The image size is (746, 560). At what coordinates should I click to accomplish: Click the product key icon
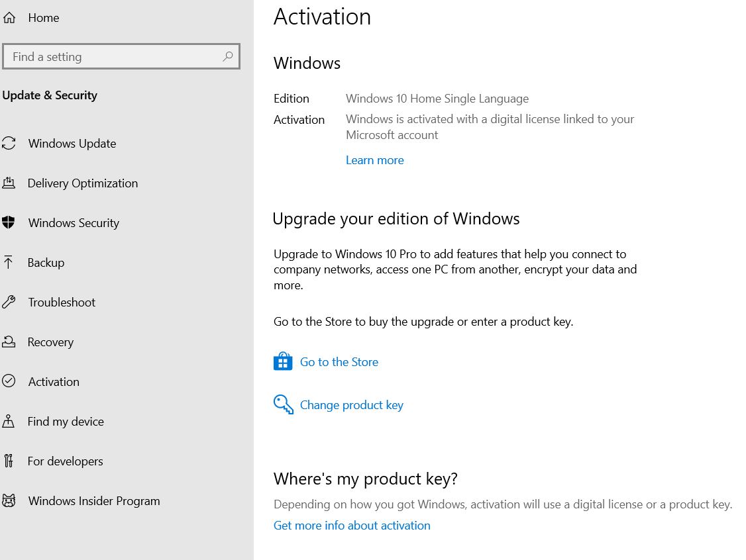[283, 404]
